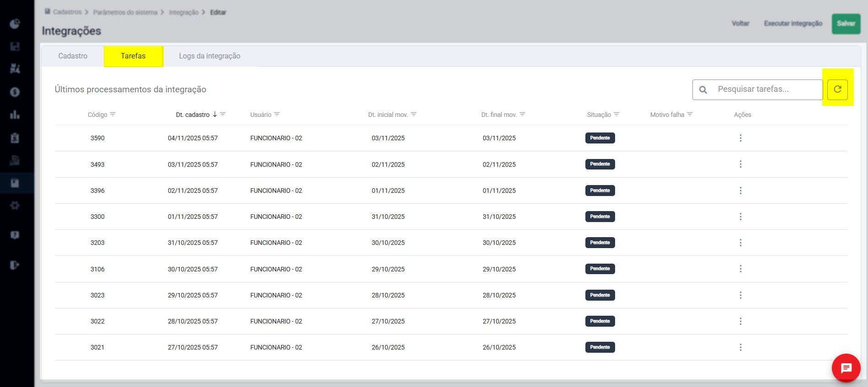Click the magnifying glass search icon

(703, 90)
